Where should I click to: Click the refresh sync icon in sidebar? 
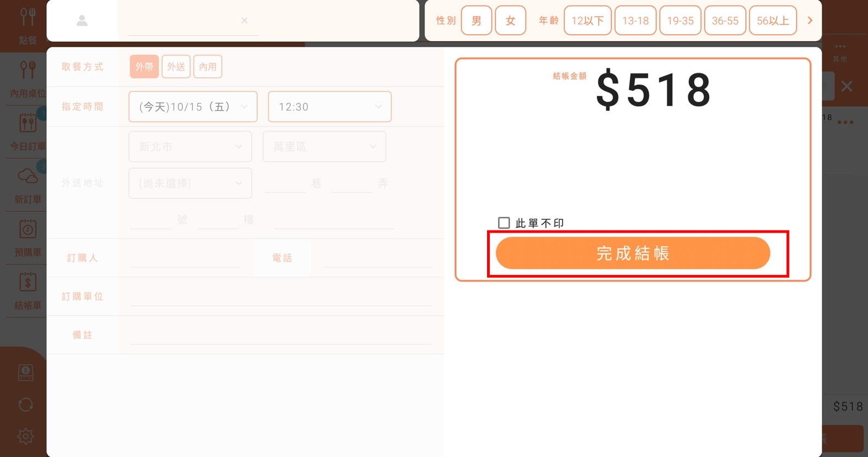click(x=25, y=405)
